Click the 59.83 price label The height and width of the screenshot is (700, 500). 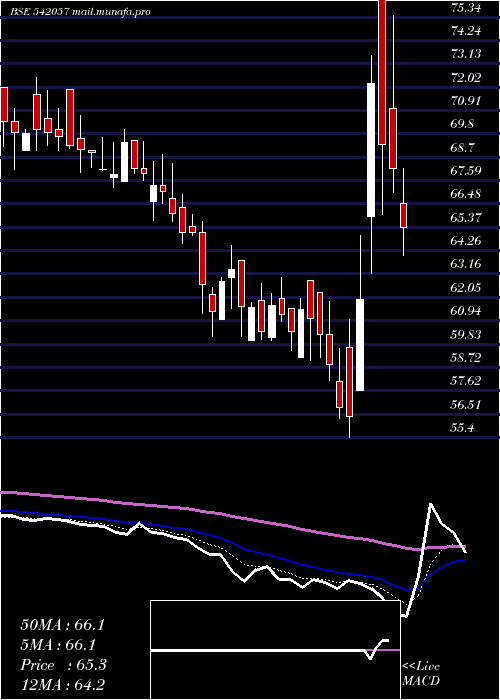point(466,334)
